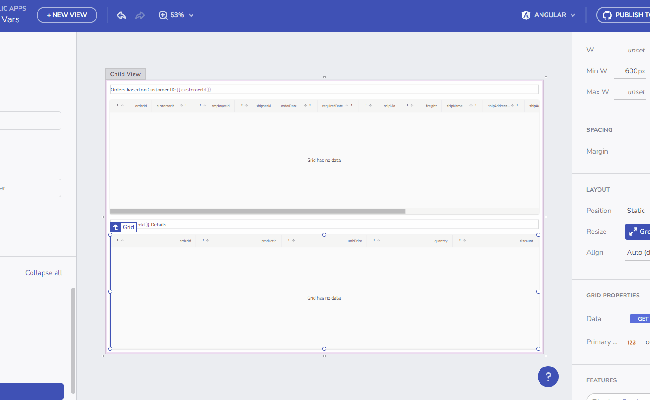Select the Child View label tab
This screenshot has height=400, width=650.
click(125, 74)
